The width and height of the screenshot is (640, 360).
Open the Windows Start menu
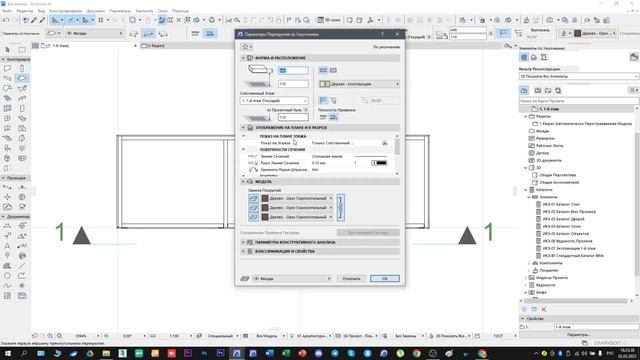(7, 353)
